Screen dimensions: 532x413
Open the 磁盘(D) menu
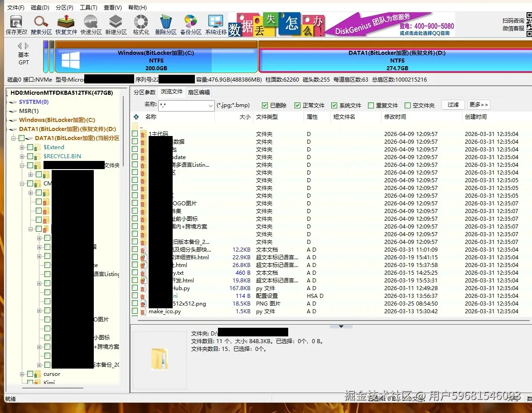coord(40,7)
